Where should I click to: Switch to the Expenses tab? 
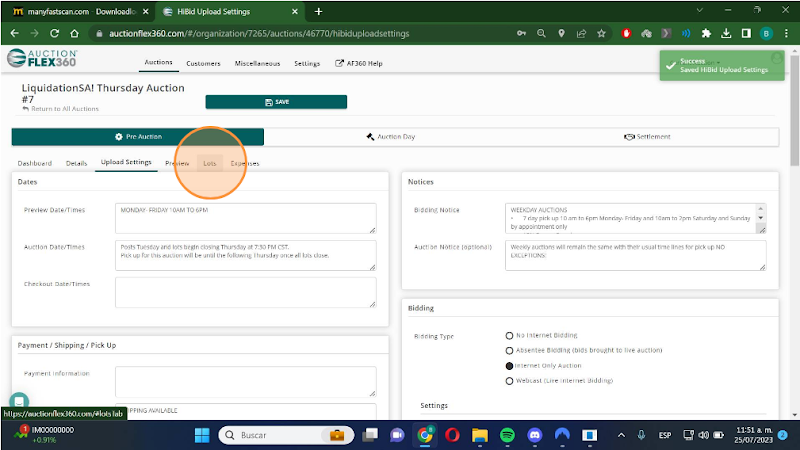(245, 162)
